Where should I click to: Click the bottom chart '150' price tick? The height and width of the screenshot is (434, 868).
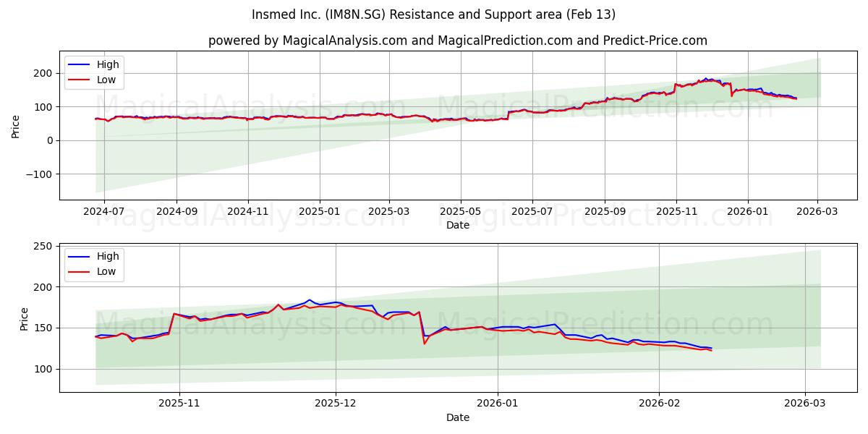44,328
